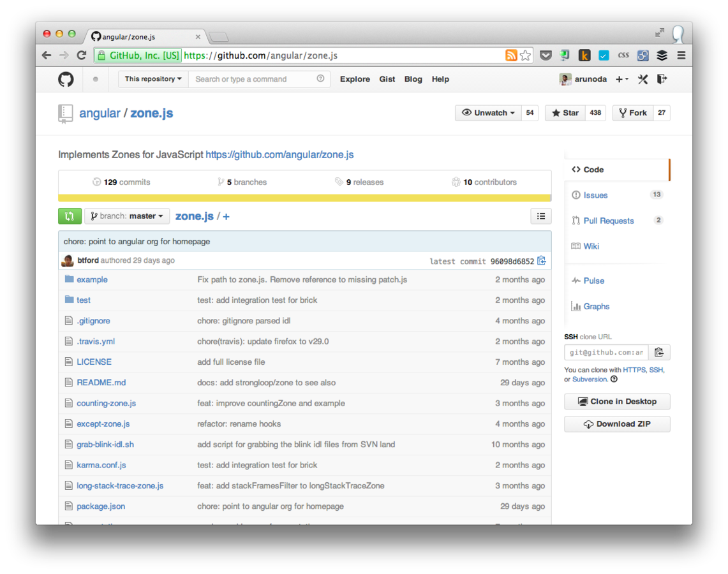Click Clone in Desktop button
This screenshot has width=728, height=574.
[617, 401]
